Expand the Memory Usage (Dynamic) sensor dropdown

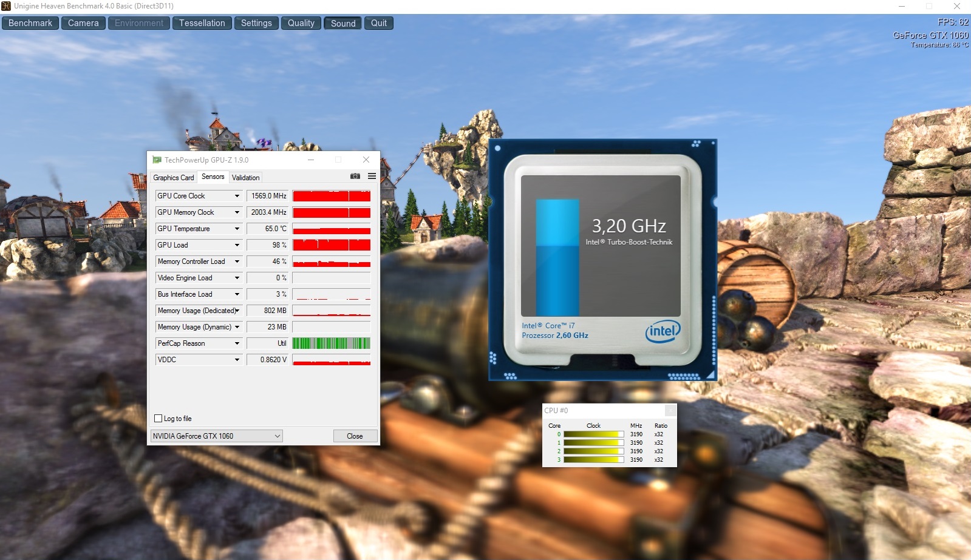(x=237, y=327)
